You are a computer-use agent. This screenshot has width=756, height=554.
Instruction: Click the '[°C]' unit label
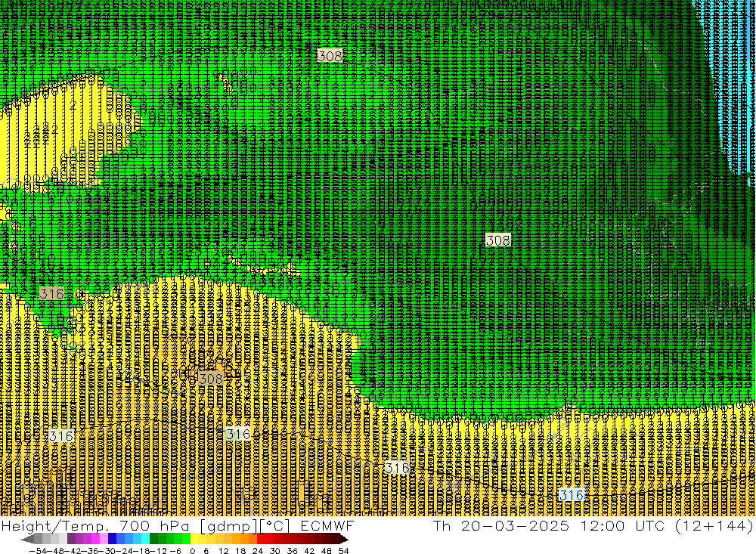pos(274,525)
